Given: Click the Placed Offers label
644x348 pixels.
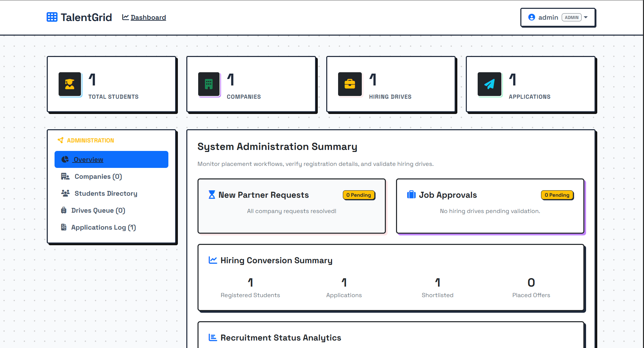Looking at the screenshot, I should (531, 295).
